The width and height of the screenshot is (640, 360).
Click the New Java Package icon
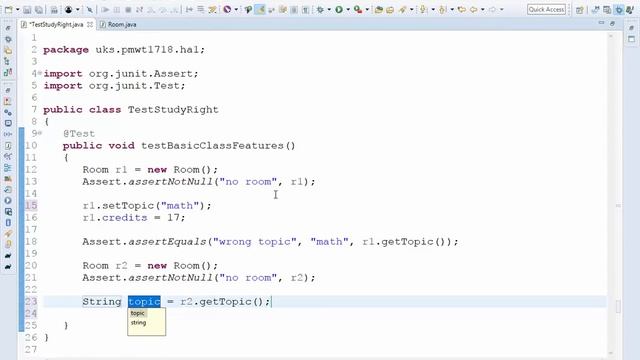[379, 9]
